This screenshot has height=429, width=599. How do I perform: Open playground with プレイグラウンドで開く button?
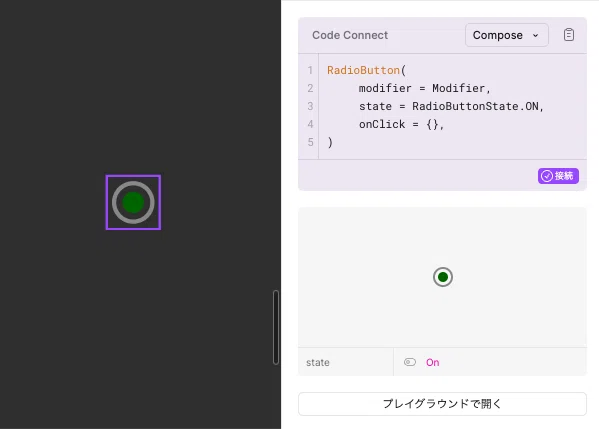point(442,404)
